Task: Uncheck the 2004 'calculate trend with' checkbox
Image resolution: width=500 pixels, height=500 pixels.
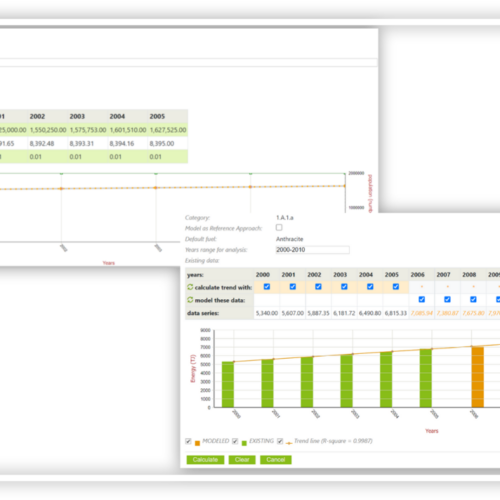Action: click(370, 287)
